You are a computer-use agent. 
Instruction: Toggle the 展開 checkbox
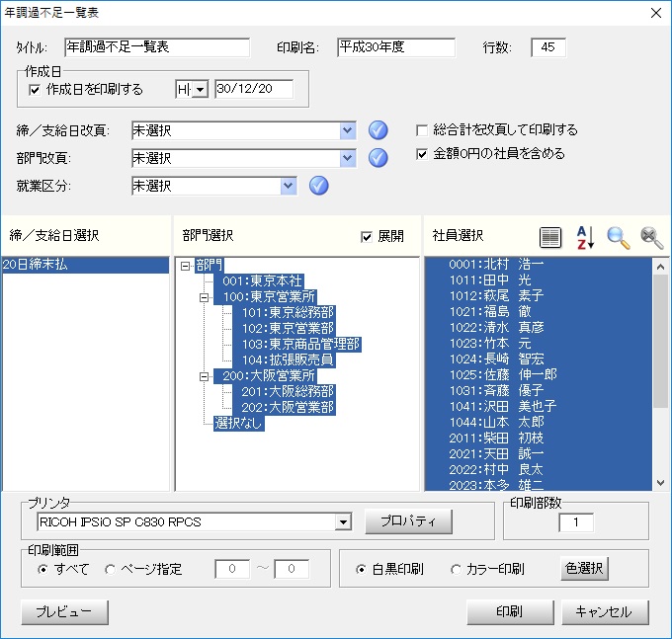[x=367, y=237]
